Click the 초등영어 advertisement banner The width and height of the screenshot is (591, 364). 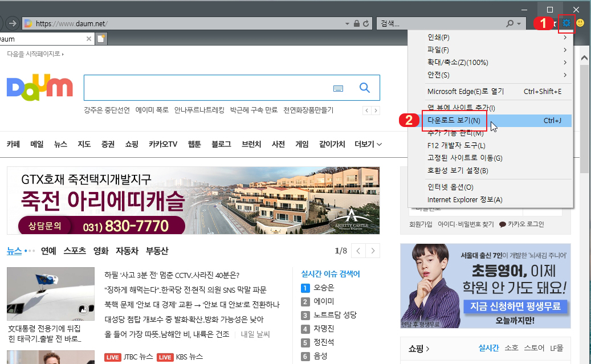click(486, 286)
